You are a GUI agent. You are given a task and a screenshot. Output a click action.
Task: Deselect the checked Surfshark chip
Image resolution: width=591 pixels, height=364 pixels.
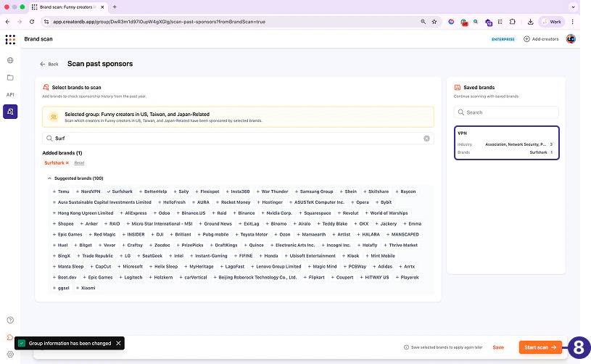[120, 191]
